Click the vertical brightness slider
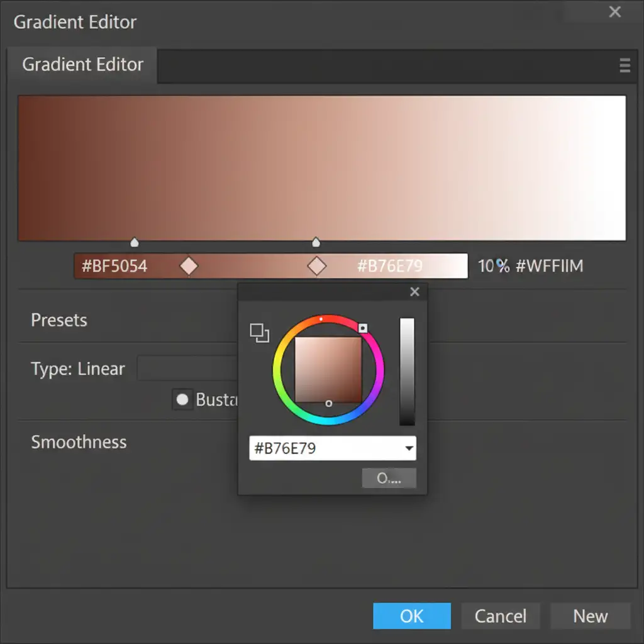This screenshot has width=644, height=644. tap(407, 371)
